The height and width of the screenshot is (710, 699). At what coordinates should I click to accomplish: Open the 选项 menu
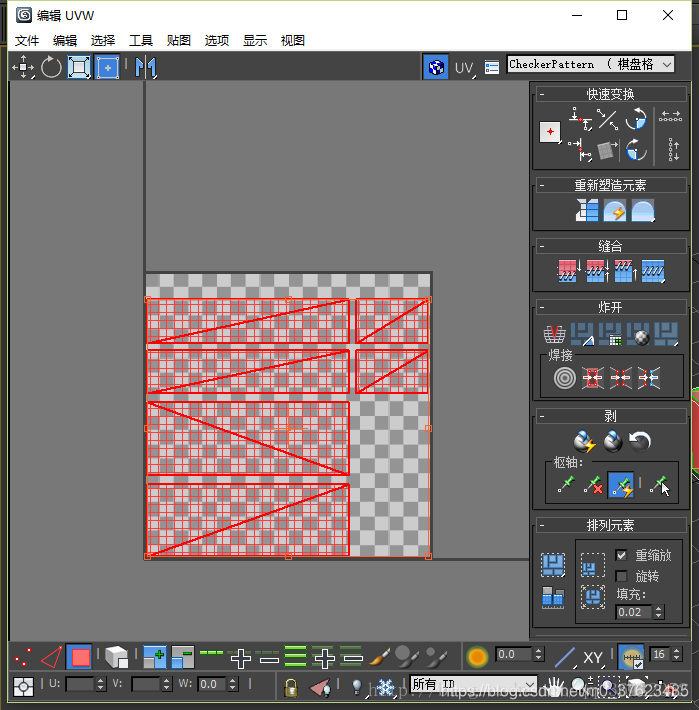(x=217, y=41)
